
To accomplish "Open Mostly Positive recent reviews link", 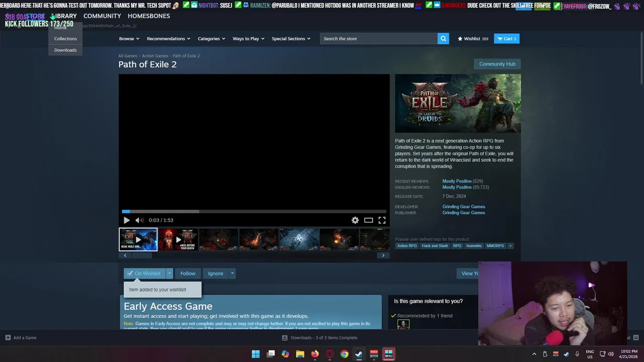I will 457,181.
